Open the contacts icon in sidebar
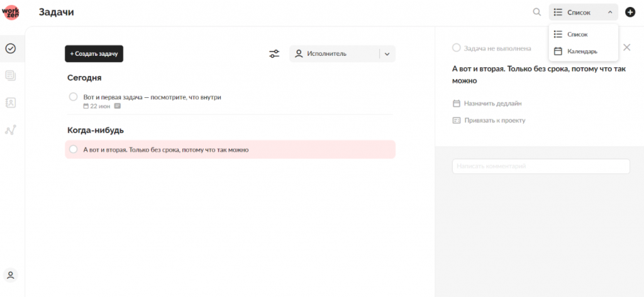644x297 pixels. click(x=11, y=102)
